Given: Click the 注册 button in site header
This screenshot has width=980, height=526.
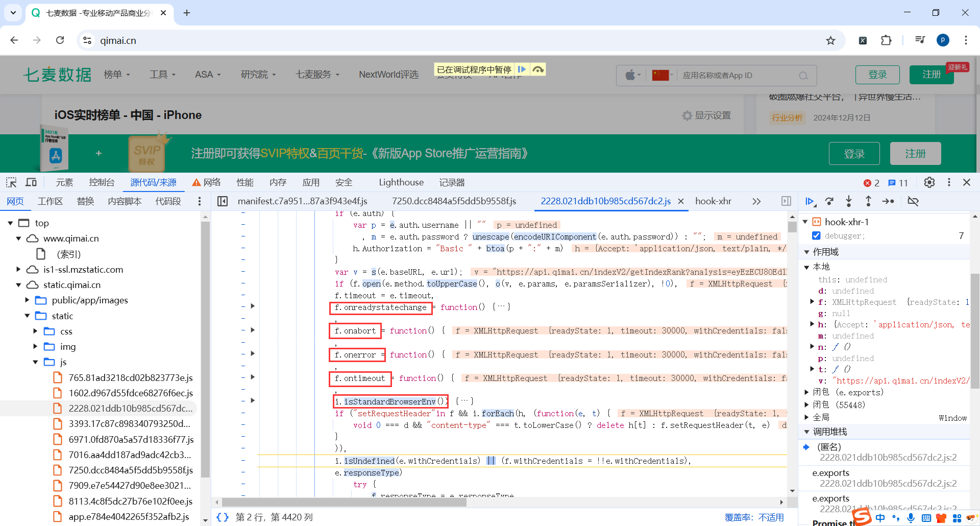Looking at the screenshot, I should point(932,75).
